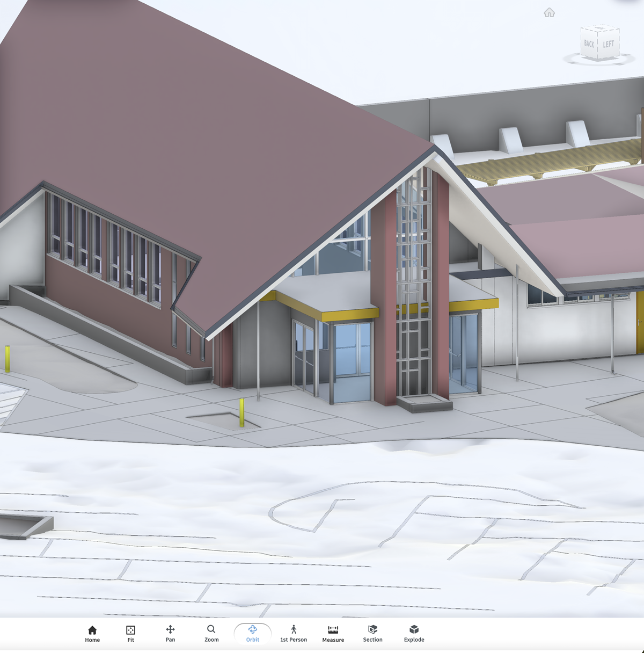This screenshot has width=644, height=653.
Task: Click the yellow bollard at the far left edge
Action: click(x=8, y=359)
